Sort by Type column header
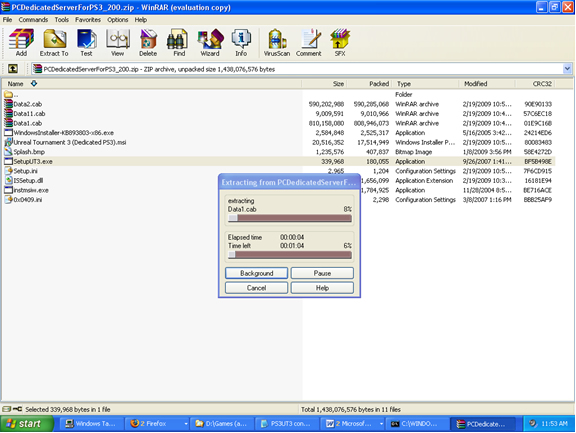Viewport: 576px width, 433px height. tap(425, 84)
